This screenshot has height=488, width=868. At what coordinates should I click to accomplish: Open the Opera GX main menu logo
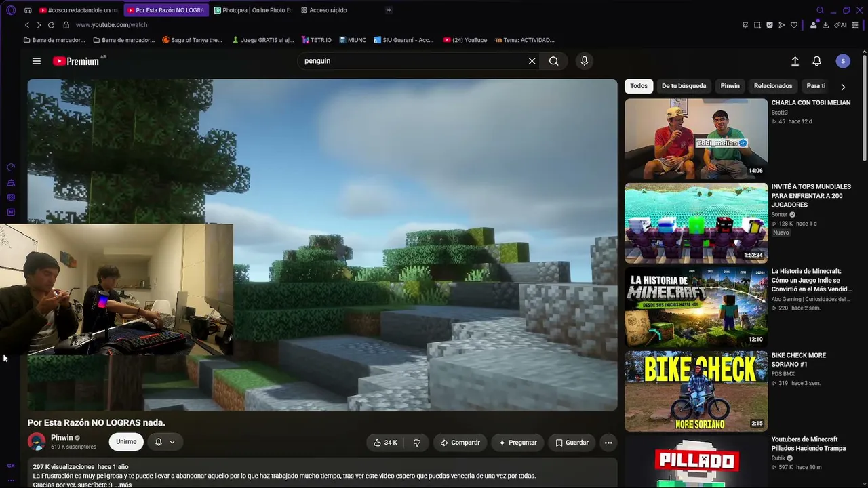[11, 10]
